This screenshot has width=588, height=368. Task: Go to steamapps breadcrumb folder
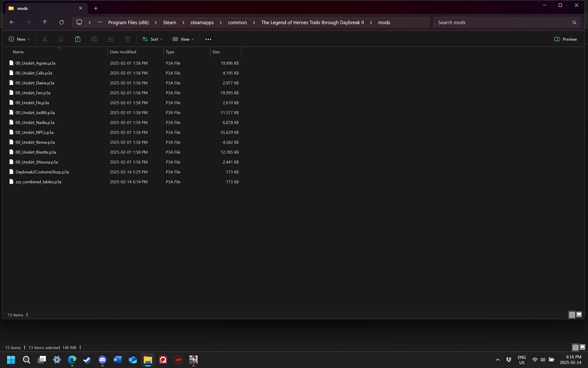202,22
